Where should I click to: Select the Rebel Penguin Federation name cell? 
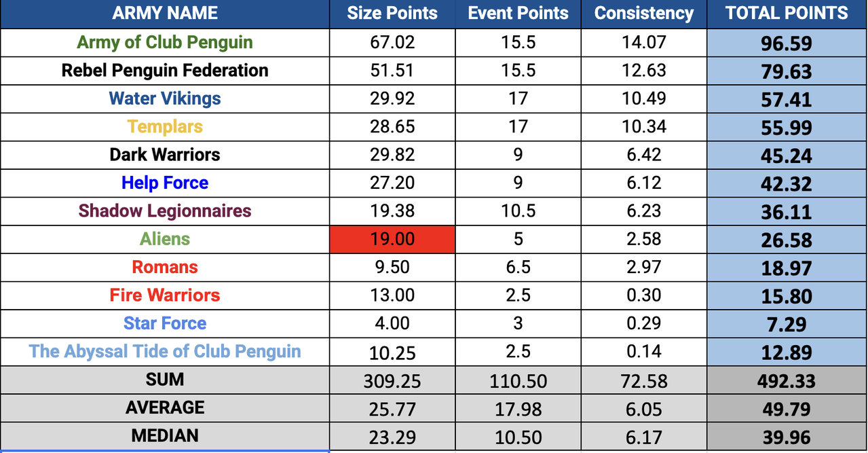(x=165, y=71)
